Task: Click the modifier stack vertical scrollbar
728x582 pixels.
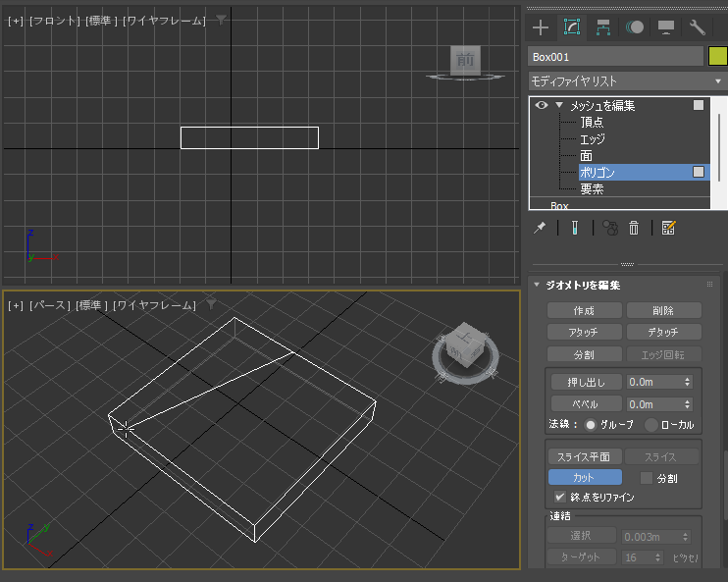Action: pyautogui.click(x=719, y=147)
